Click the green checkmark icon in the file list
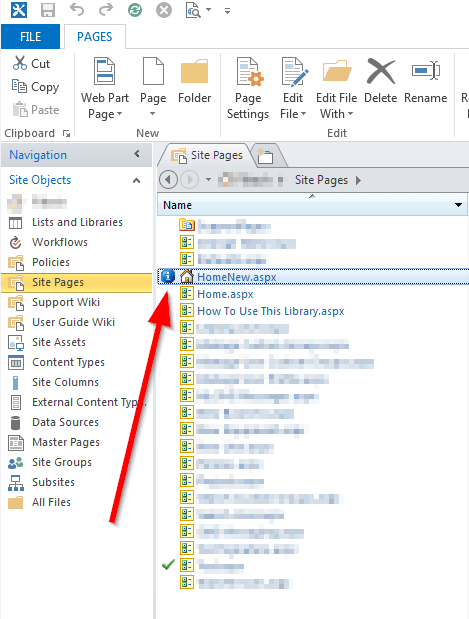Image resolution: width=469 pixels, height=619 pixels. click(x=168, y=565)
